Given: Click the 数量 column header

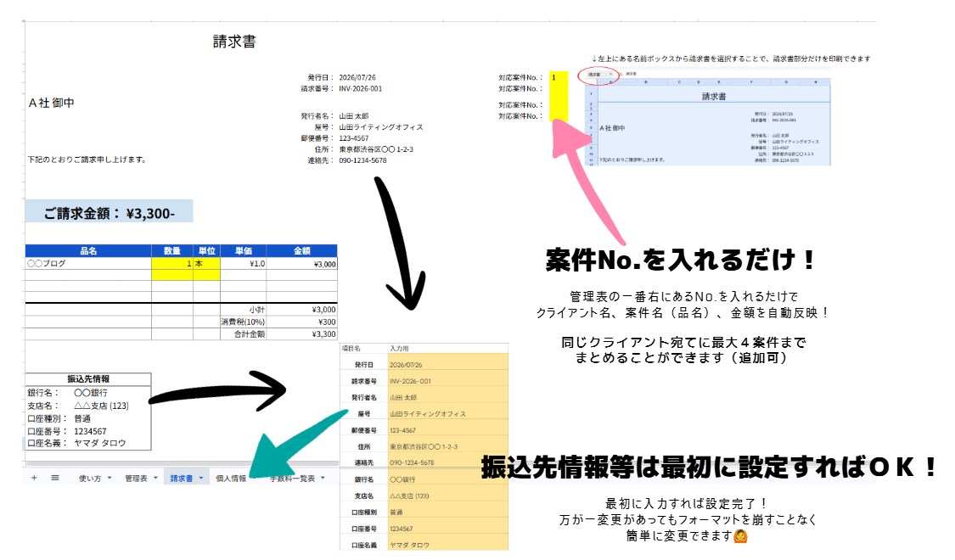Looking at the screenshot, I should pyautogui.click(x=172, y=251).
